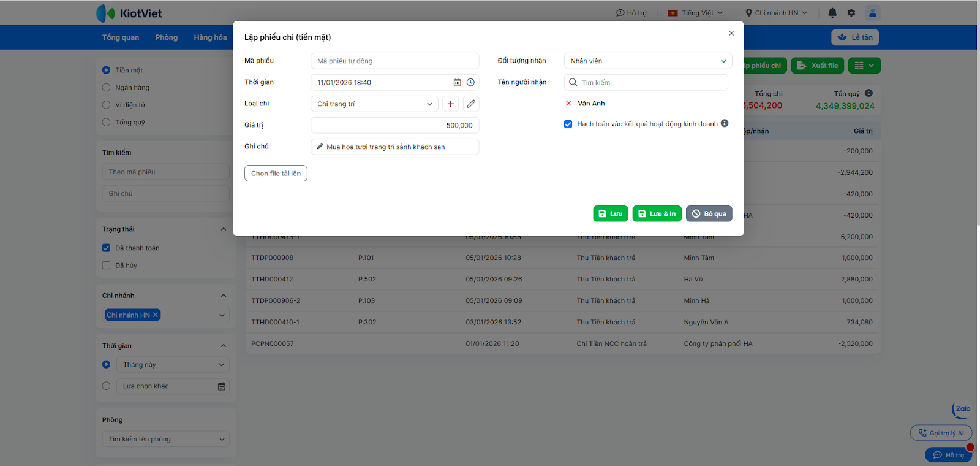Click Lưu & In to save and print
The height and width of the screenshot is (466, 980).
[657, 213]
